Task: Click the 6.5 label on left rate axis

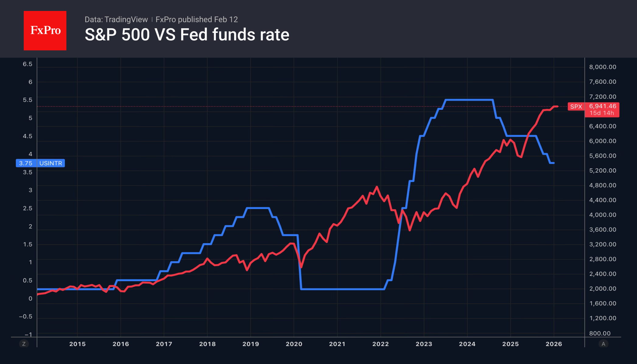Action: click(x=27, y=64)
